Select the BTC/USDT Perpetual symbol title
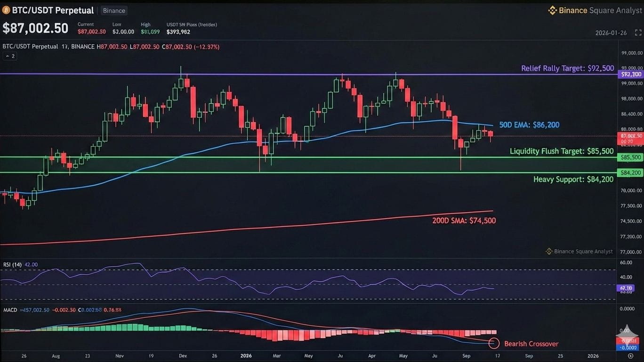The image size is (644, 362). 53,10
